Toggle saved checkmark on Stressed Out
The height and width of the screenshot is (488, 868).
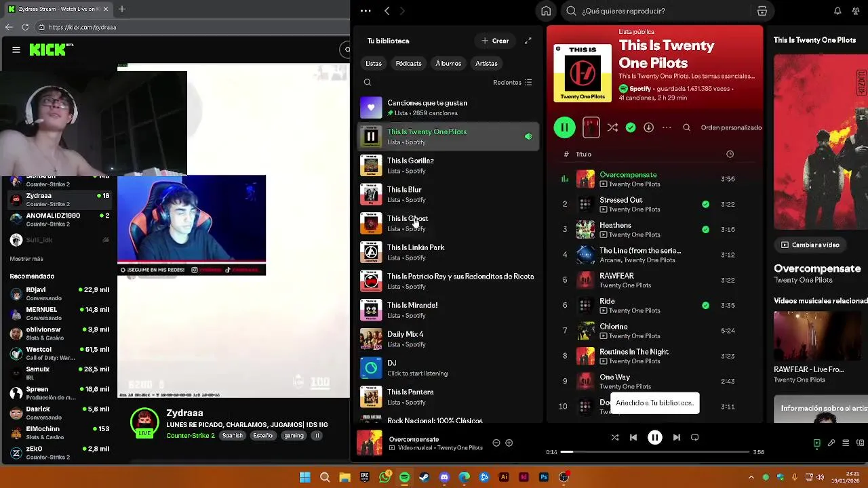click(705, 204)
